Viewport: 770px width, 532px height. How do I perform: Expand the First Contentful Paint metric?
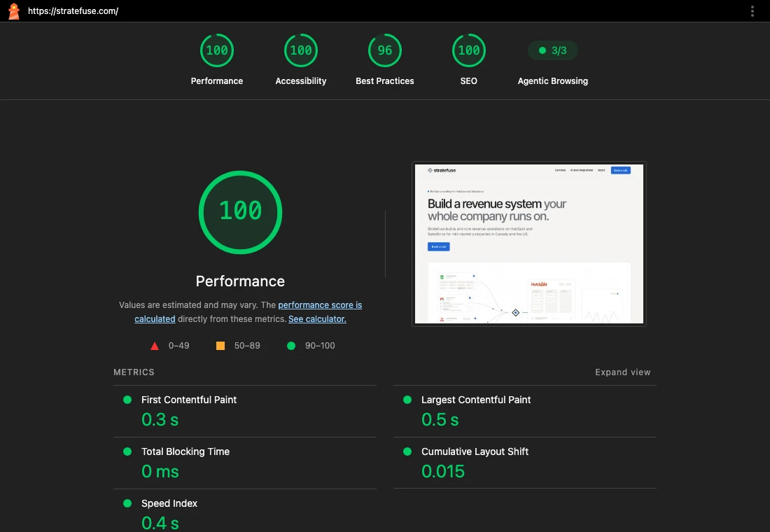point(244,411)
